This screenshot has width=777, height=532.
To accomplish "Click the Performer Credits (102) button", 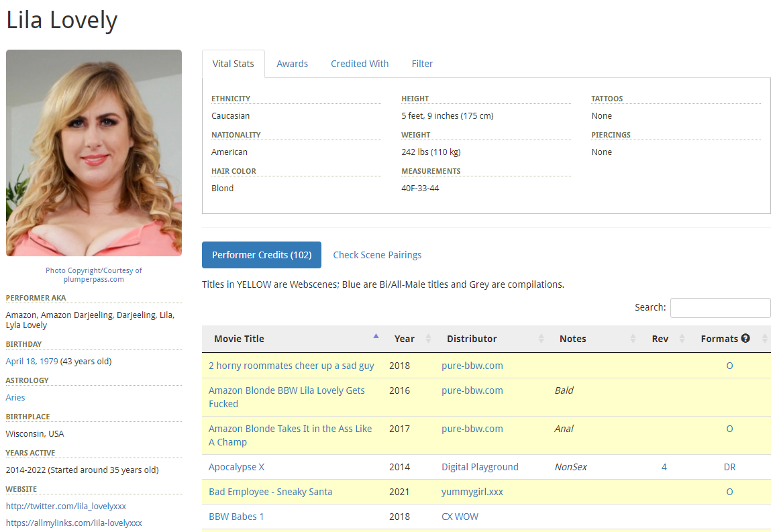I will point(262,255).
